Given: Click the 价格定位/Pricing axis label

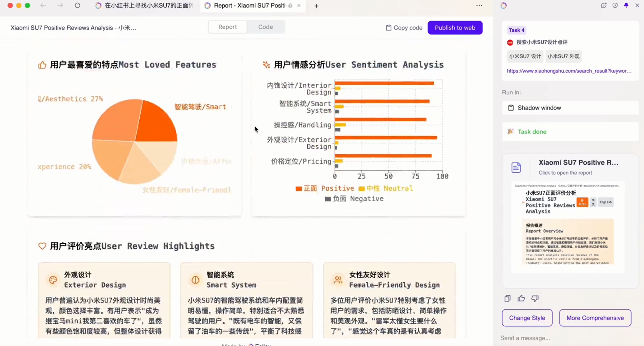Looking at the screenshot, I should (301, 161).
